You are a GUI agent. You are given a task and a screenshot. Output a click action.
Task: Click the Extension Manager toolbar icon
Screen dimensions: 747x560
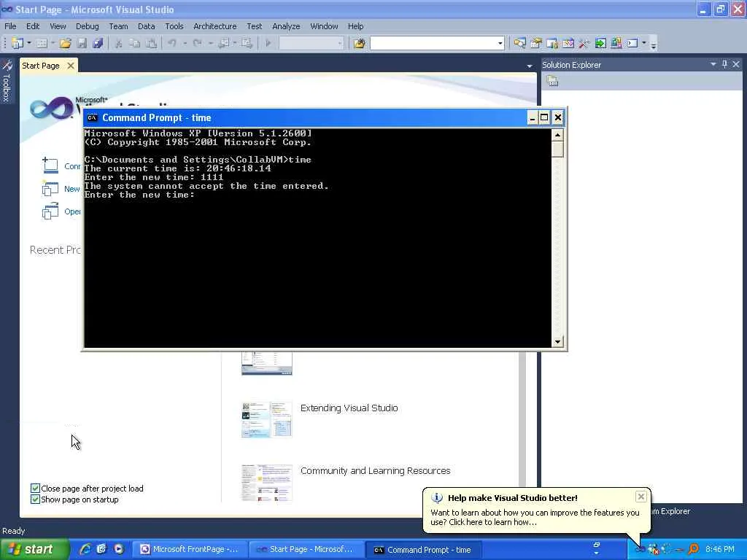coord(616,43)
